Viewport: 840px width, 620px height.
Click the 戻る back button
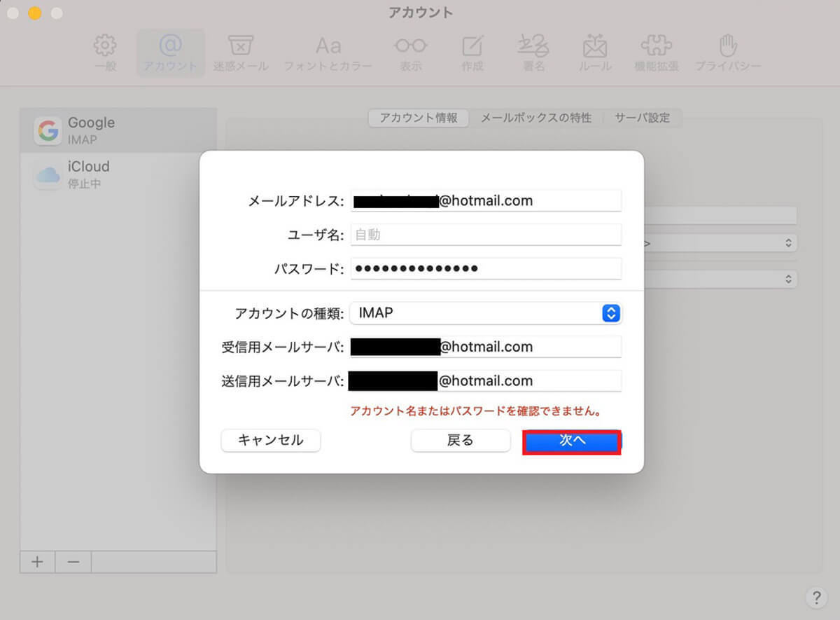461,440
